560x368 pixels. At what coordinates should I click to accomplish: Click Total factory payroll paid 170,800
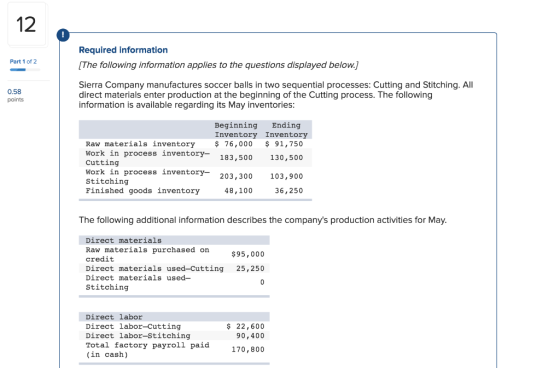point(248,349)
